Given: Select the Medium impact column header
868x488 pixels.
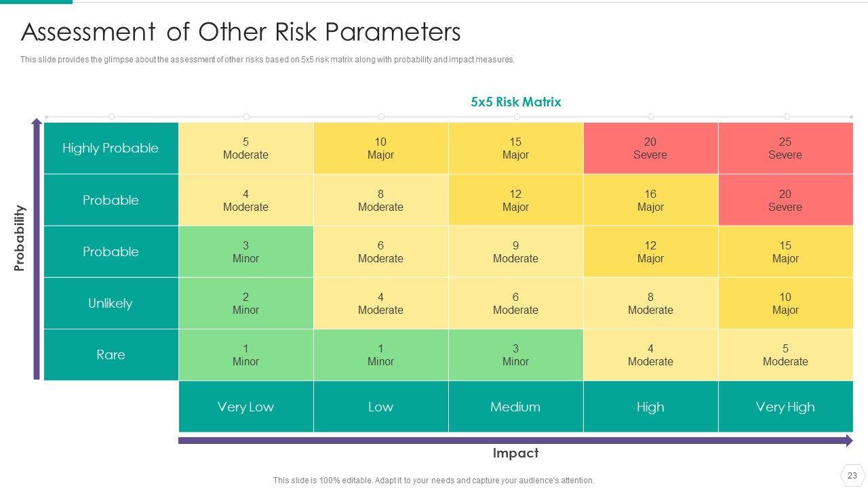Looking at the screenshot, I should pyautogui.click(x=515, y=407).
